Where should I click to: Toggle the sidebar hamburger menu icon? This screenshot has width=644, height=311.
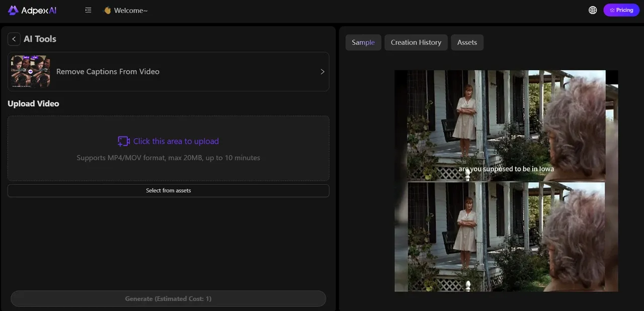(88, 10)
